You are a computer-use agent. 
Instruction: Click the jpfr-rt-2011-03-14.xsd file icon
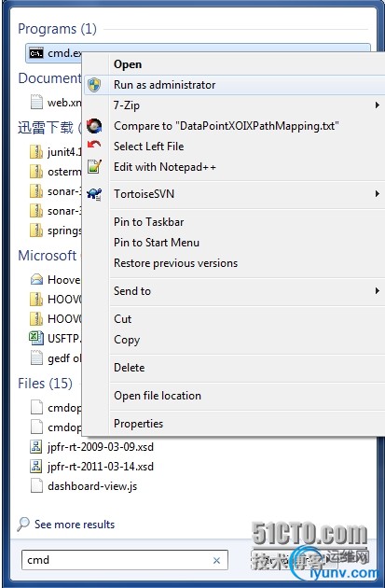36,466
